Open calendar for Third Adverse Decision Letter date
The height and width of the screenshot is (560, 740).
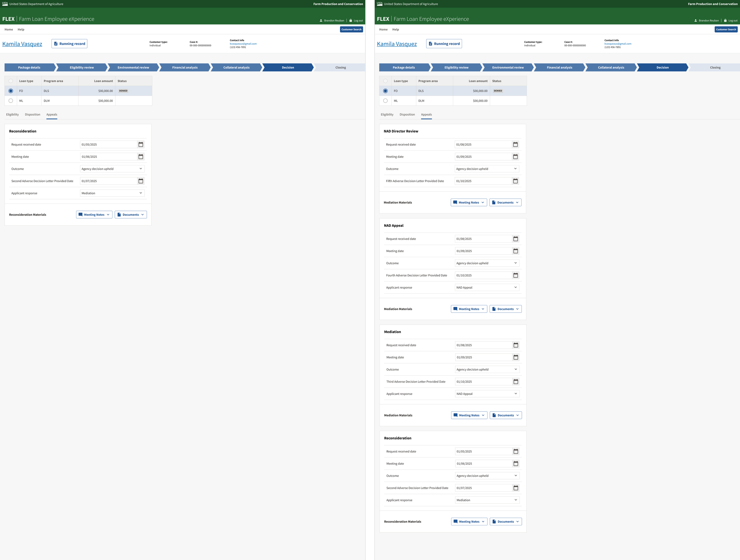[x=516, y=382]
